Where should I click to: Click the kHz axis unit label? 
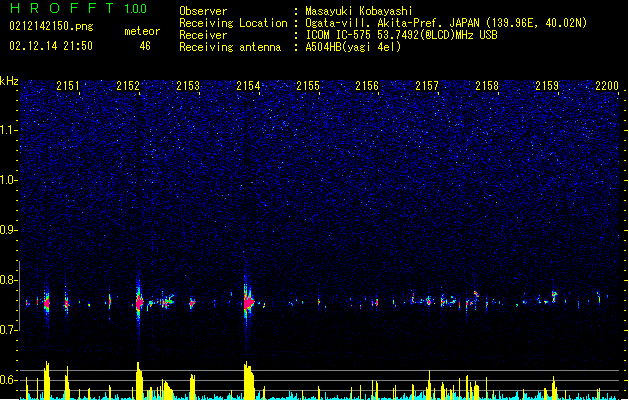pyautogui.click(x=9, y=81)
